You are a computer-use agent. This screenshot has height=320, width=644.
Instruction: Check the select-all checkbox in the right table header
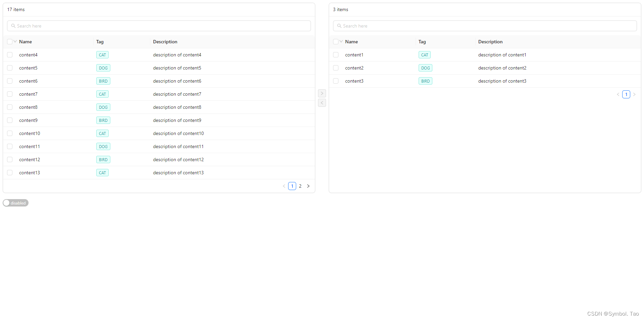tap(336, 42)
